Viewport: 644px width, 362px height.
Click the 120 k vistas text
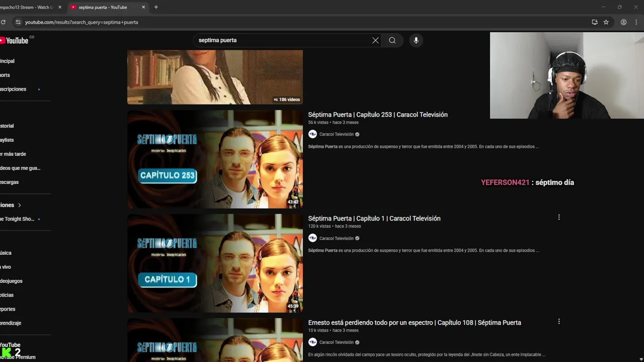319,226
